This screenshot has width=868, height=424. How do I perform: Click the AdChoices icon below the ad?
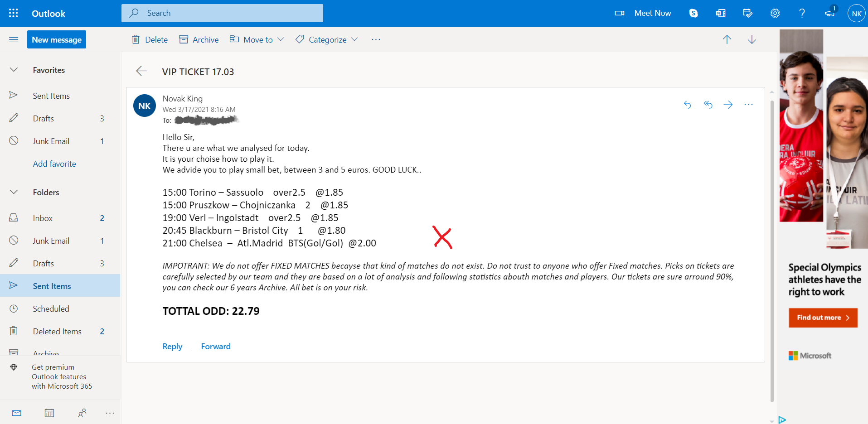[782, 420]
